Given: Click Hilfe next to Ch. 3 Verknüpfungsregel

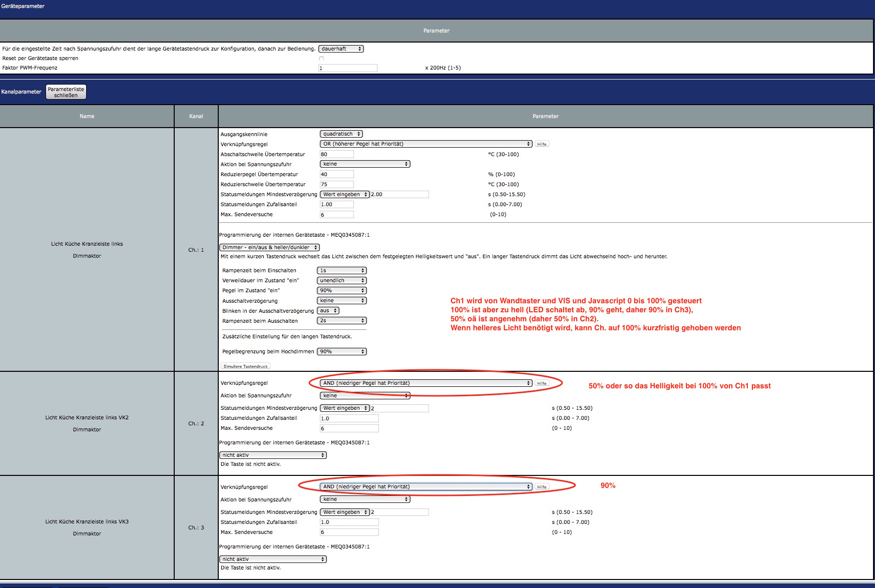Looking at the screenshot, I should point(542,487).
